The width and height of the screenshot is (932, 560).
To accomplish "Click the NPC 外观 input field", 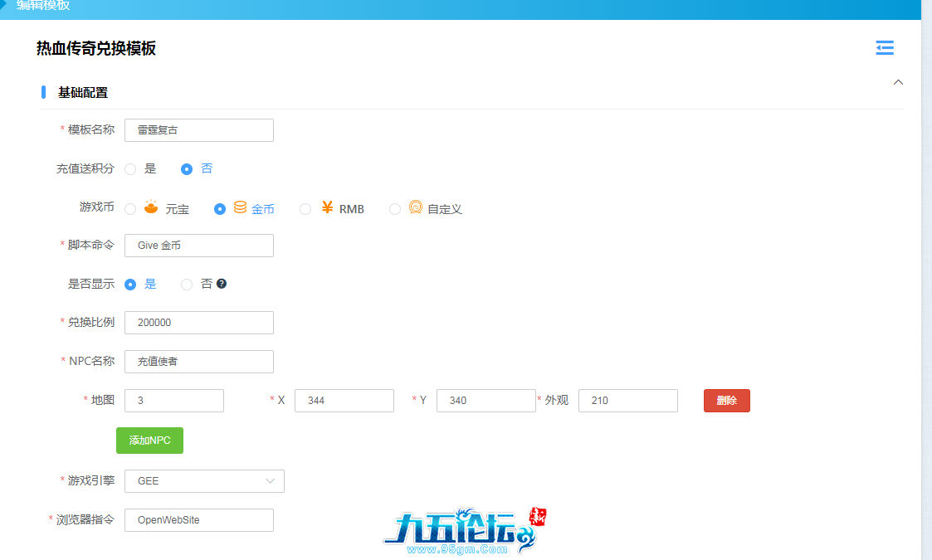I will click(x=627, y=401).
